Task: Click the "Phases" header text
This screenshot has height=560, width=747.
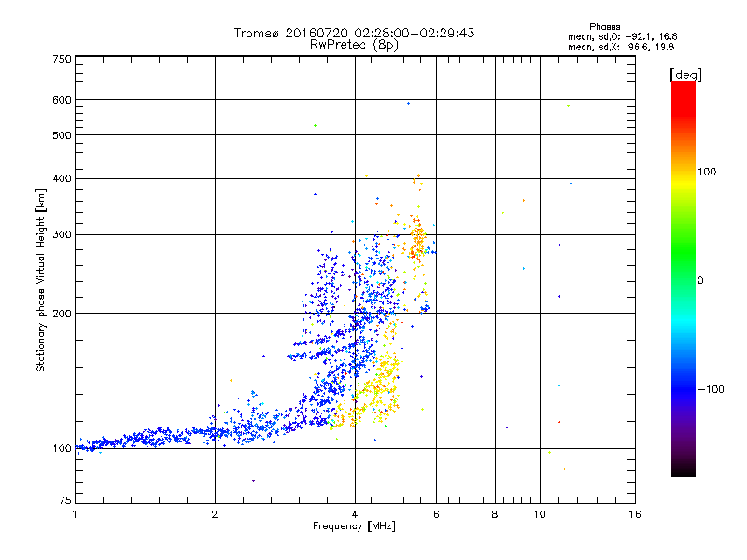Action: pos(604,27)
